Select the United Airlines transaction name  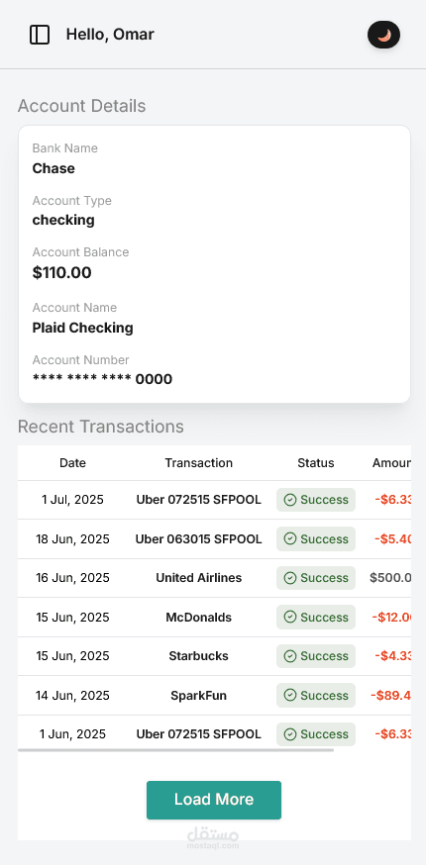pos(198,578)
